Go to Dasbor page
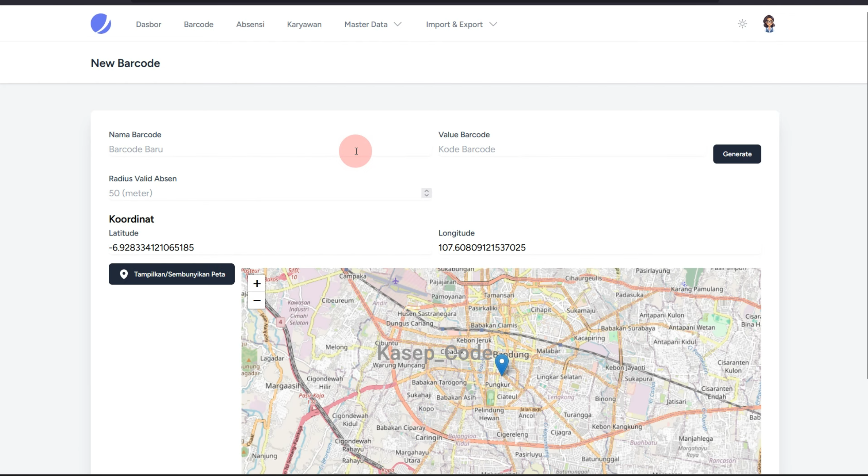 pos(148,24)
